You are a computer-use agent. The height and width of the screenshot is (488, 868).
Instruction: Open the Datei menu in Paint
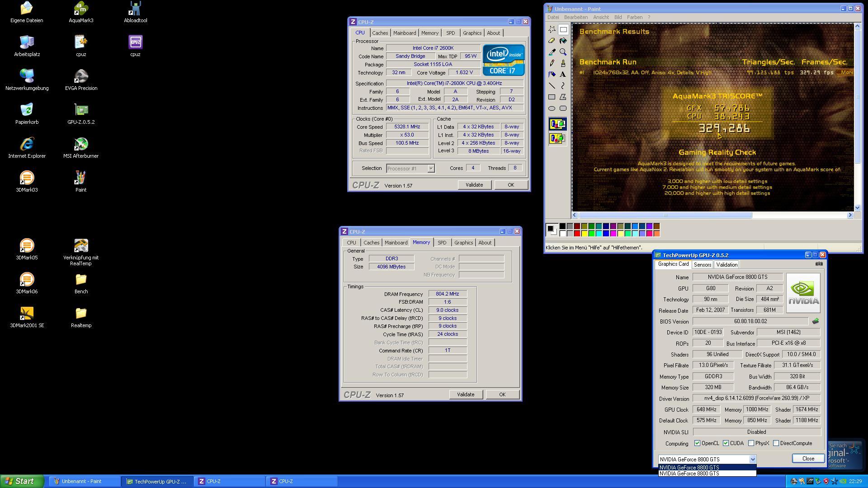click(553, 17)
